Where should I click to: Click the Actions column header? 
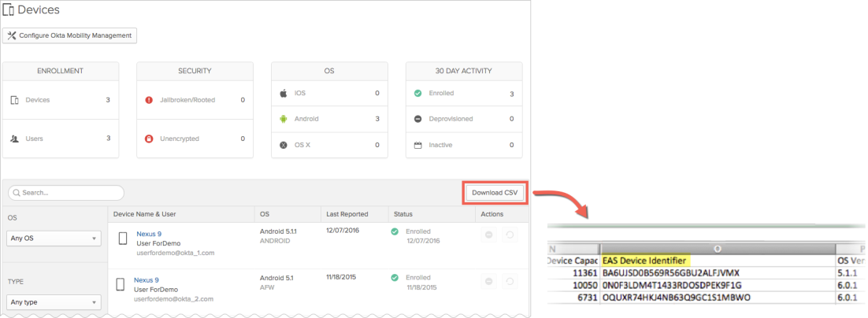[492, 214]
